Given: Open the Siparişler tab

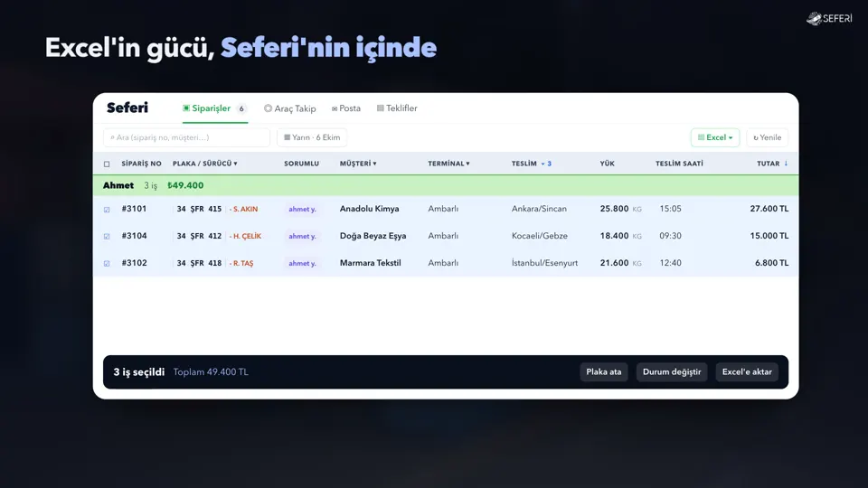Looking at the screenshot, I should click(x=215, y=108).
